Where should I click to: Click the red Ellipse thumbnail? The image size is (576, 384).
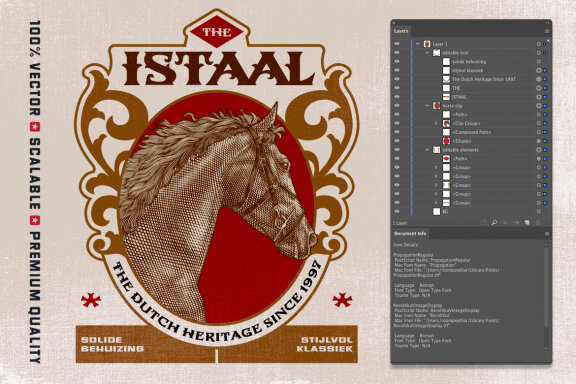tap(446, 141)
